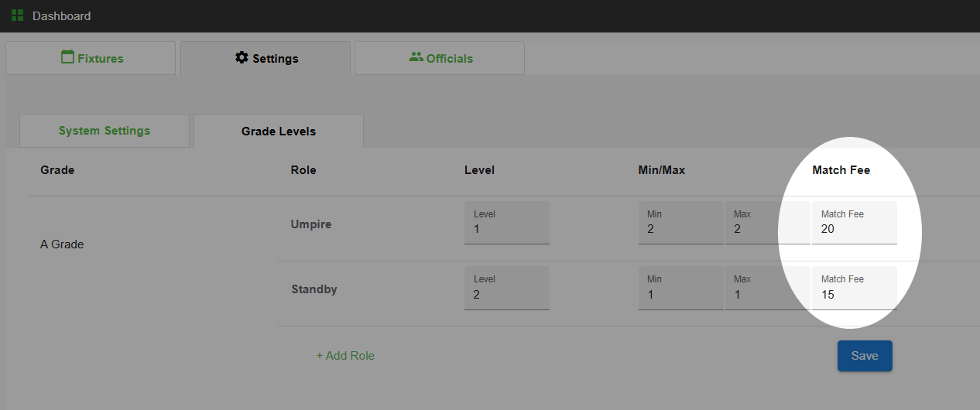Click the Min/Max column header

(x=662, y=170)
